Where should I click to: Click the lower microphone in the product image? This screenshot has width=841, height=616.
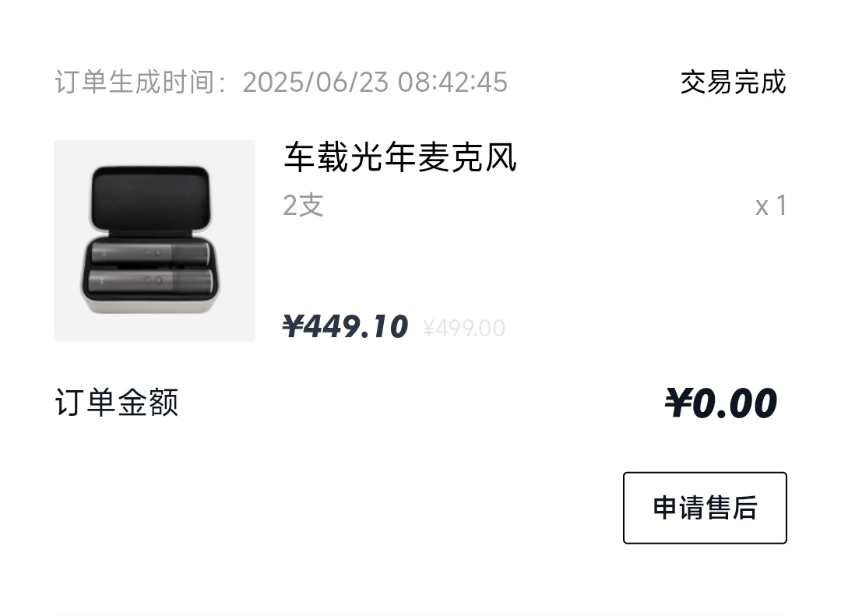tap(150, 280)
